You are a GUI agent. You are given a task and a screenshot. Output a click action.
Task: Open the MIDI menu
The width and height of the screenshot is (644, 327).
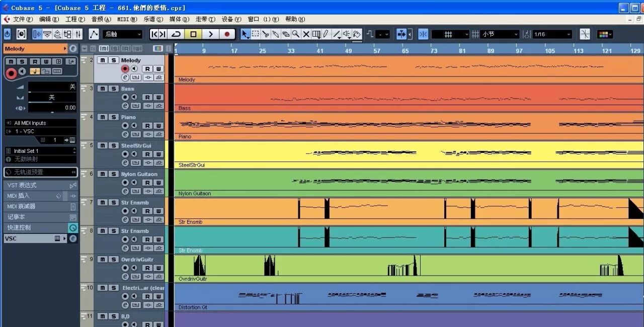pyautogui.click(x=127, y=19)
